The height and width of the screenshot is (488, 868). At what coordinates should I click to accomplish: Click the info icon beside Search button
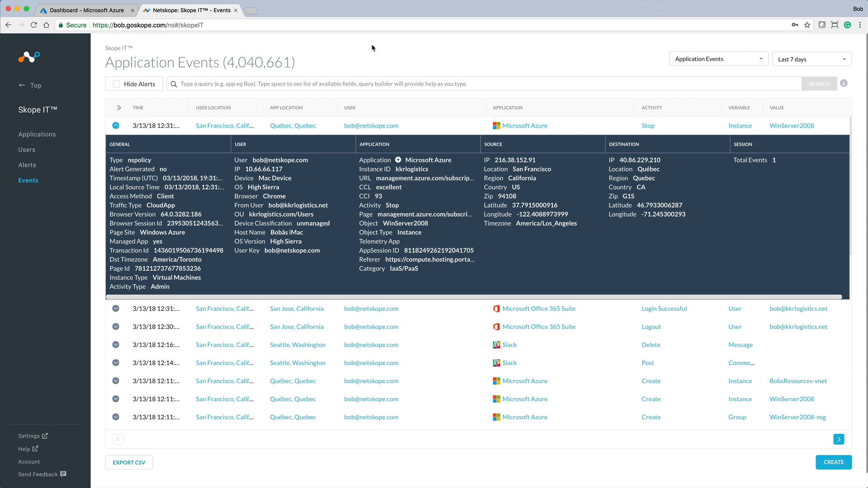tap(844, 83)
